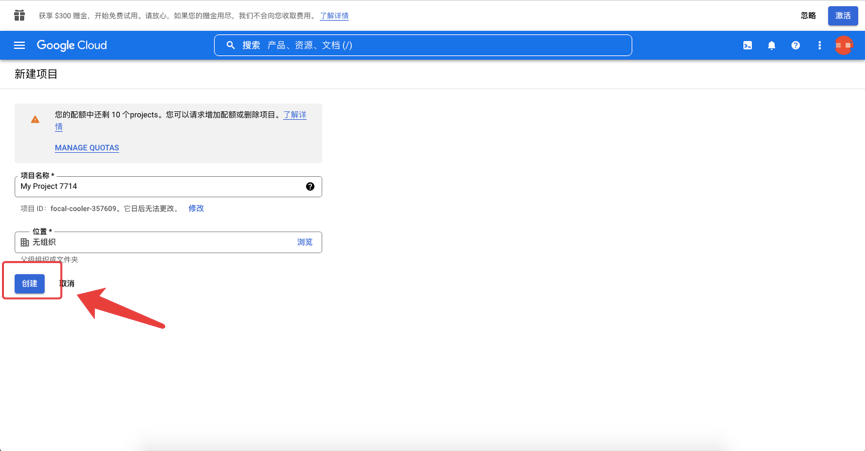This screenshot has width=865, height=451.
Task: Open the MANAGE QUOTAS link
Action: (87, 148)
